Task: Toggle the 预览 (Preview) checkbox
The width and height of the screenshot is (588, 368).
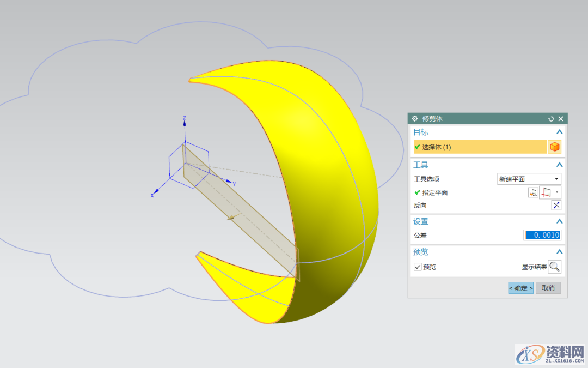Action: (x=418, y=267)
